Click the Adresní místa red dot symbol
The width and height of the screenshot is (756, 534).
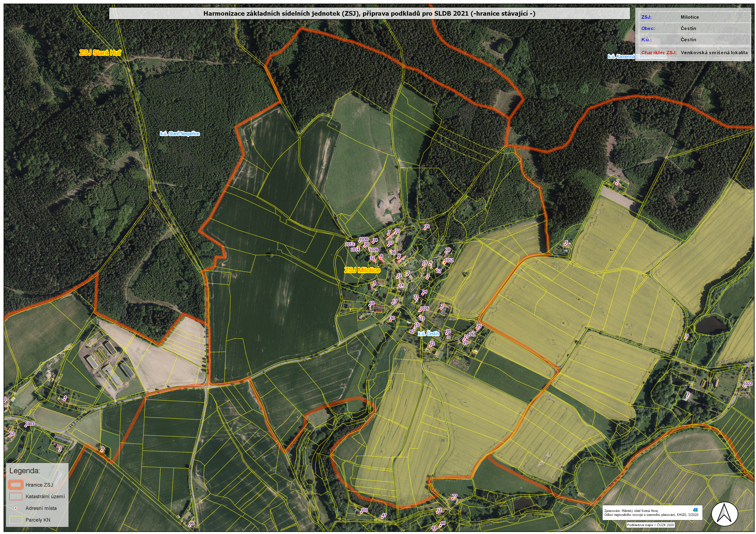click(16, 508)
